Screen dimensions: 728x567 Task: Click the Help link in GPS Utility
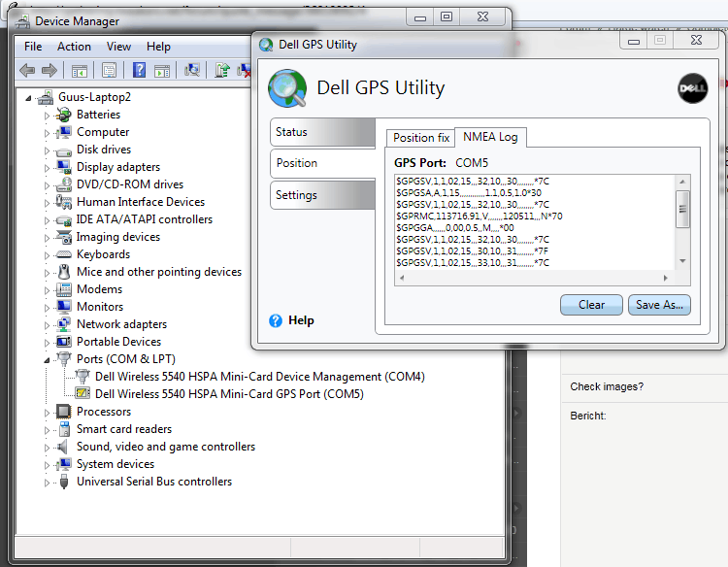(x=301, y=320)
